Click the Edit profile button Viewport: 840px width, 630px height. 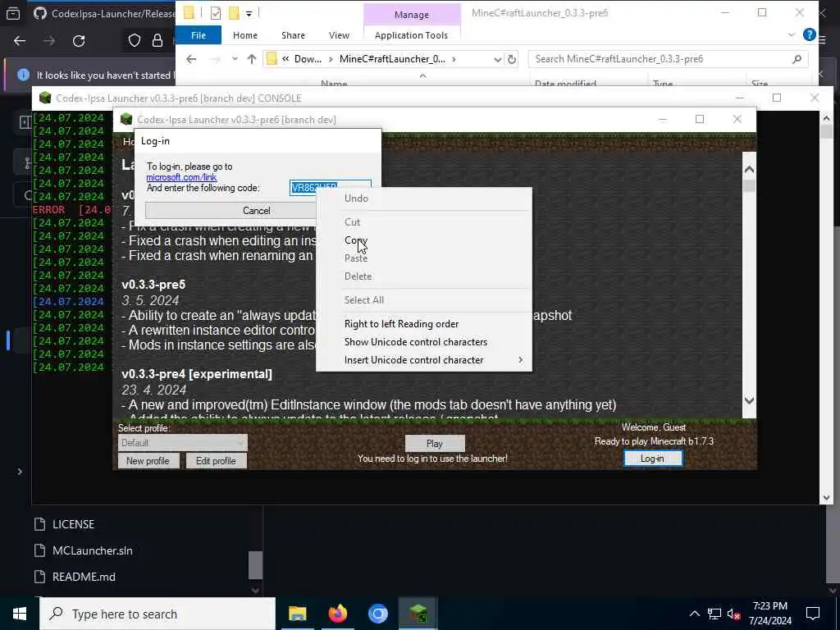[x=216, y=461]
